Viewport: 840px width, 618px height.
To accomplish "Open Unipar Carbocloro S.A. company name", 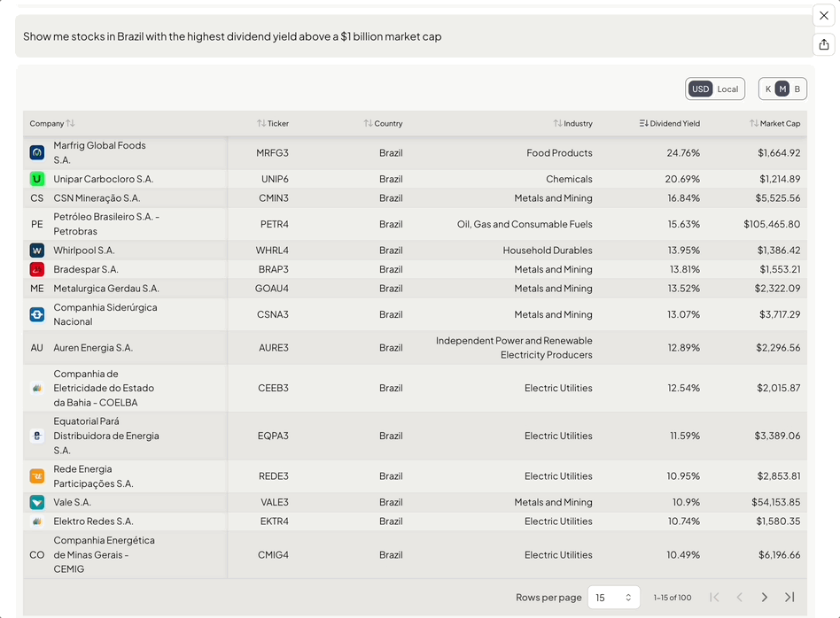I will [x=104, y=179].
